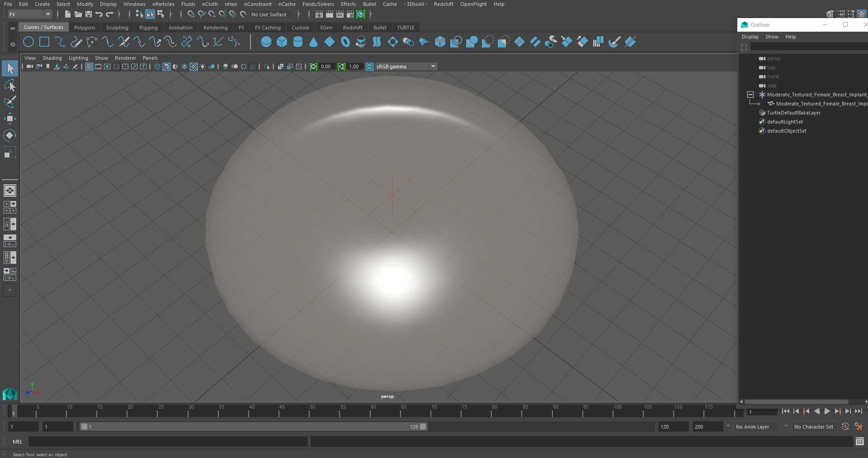The width and height of the screenshot is (868, 458).
Task: Open the Outliner Display menu
Action: 750,37
